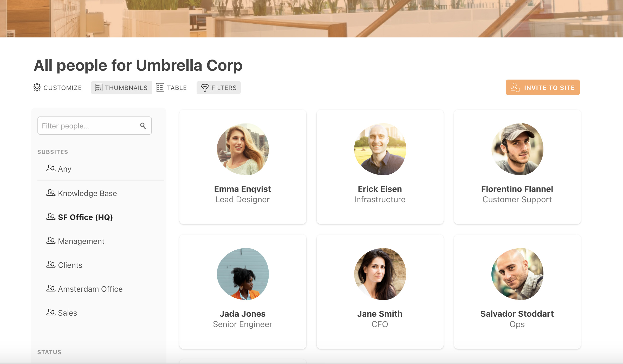
Task: Click the SF Office HQ subsite icon
Action: 51,217
